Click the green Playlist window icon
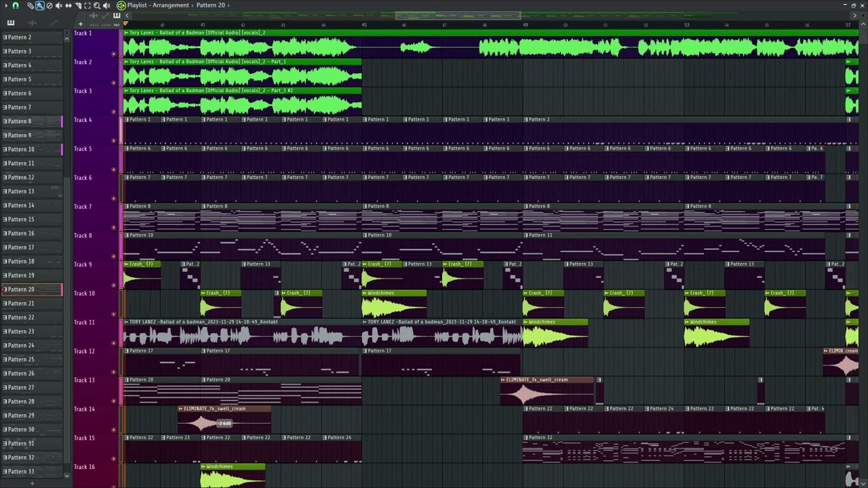Screen dimensions: 868x488 click(x=121, y=5)
